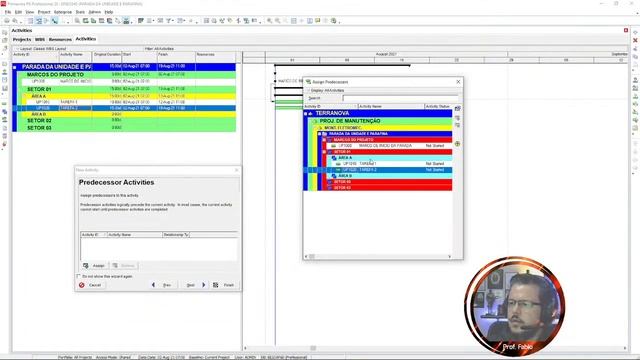640x360 pixels.
Task: Click the Search field in Assign Predecessors
Action: 400,98
